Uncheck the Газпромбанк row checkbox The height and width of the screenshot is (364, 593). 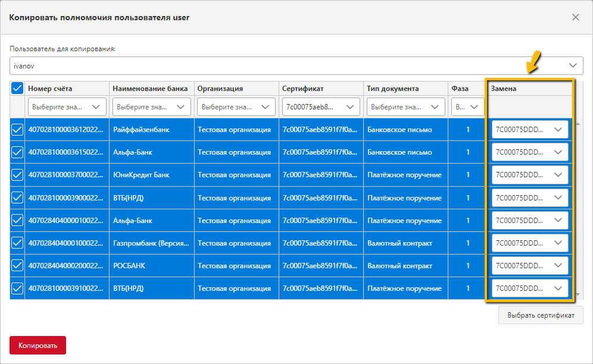(x=17, y=243)
